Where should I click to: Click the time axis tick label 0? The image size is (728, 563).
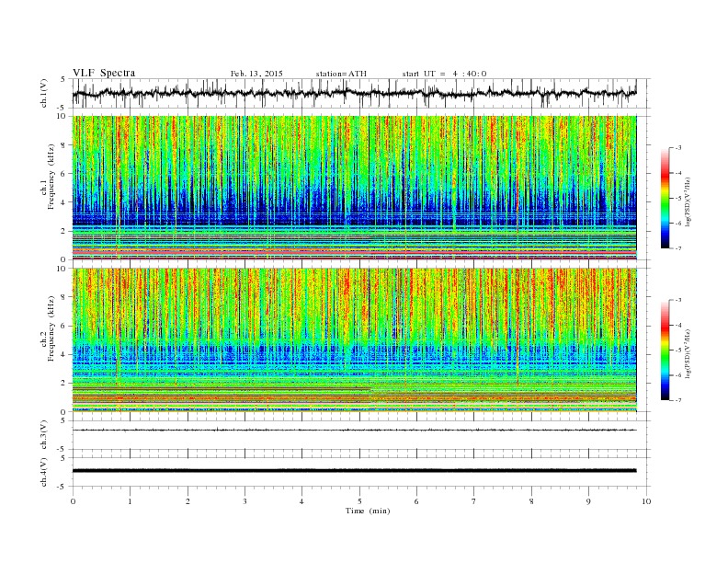click(73, 501)
